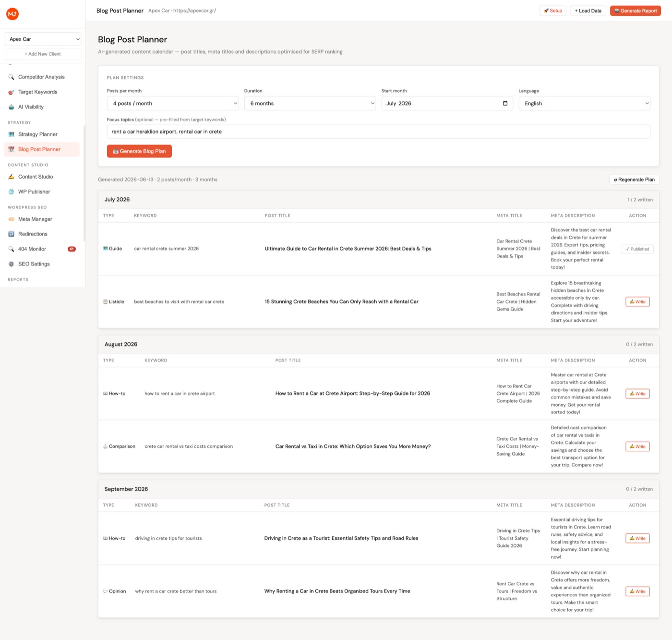Click the 41 badge on 404 Monitor
Screen dimensions: 672x640
[72, 249]
